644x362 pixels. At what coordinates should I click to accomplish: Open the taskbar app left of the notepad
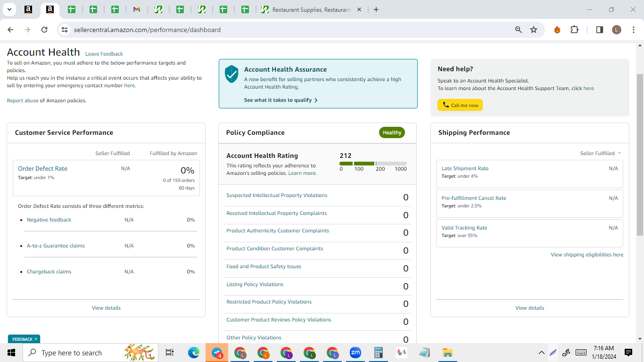tap(402, 353)
